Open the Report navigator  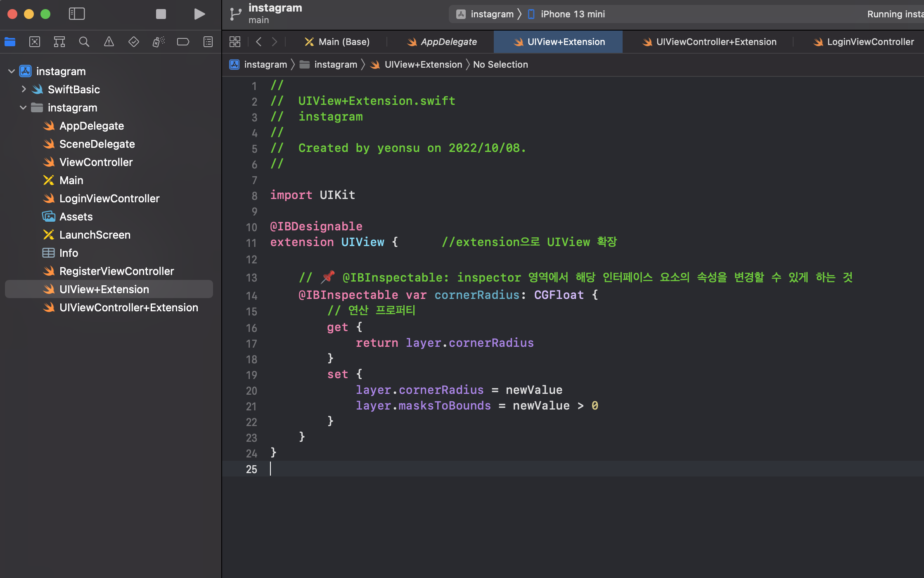[x=208, y=42]
